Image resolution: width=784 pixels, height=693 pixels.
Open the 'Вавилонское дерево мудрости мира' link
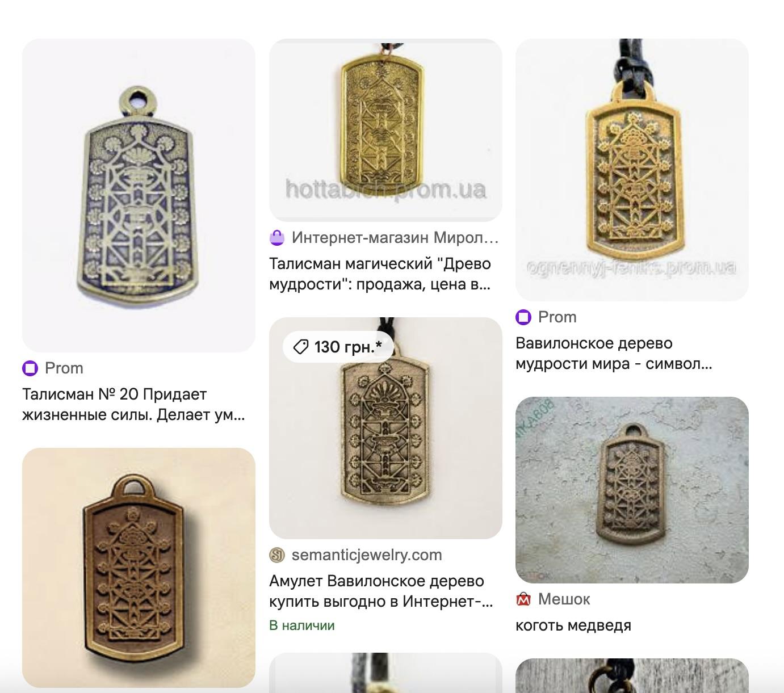614,354
